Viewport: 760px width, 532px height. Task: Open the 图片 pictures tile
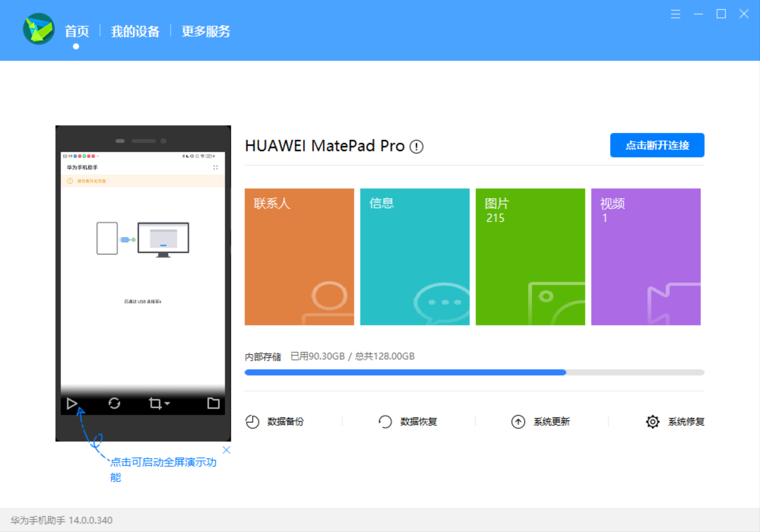(530, 257)
